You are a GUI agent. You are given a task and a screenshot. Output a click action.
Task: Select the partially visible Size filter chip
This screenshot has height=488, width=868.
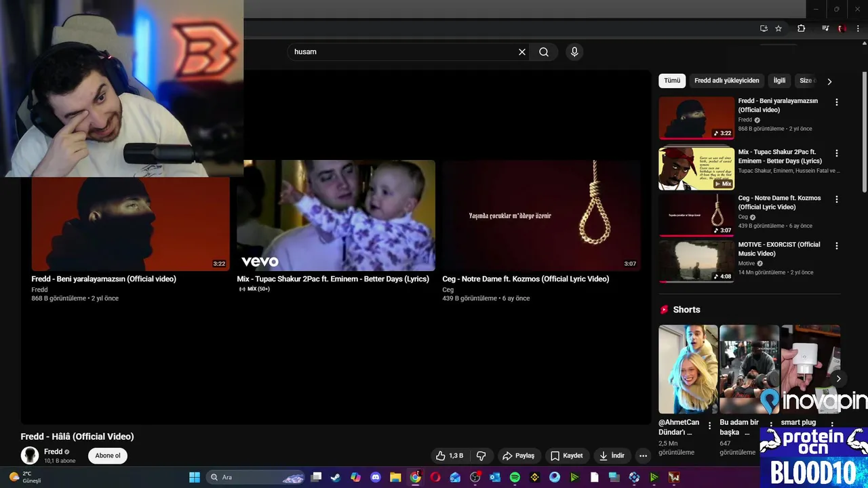click(806, 81)
